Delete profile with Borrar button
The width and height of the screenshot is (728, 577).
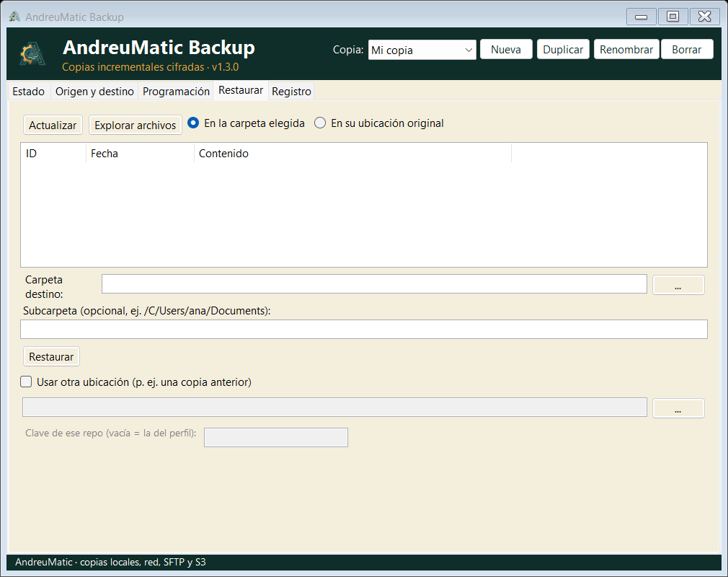click(x=687, y=49)
